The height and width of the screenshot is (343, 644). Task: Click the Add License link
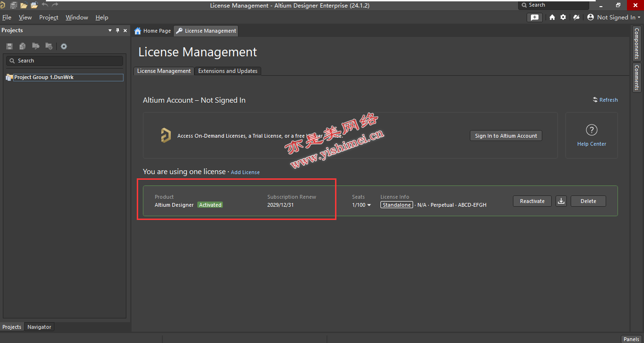[245, 172]
